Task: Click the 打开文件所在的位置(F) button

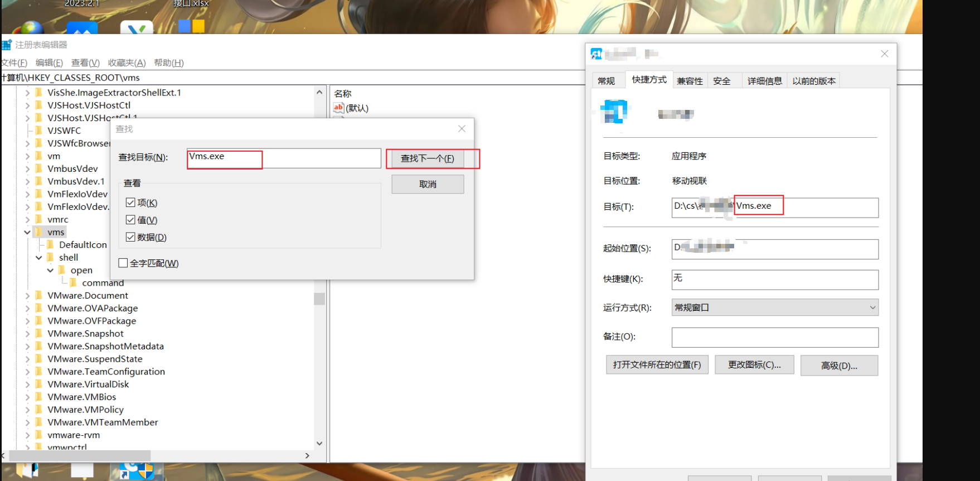Action: 657,365
